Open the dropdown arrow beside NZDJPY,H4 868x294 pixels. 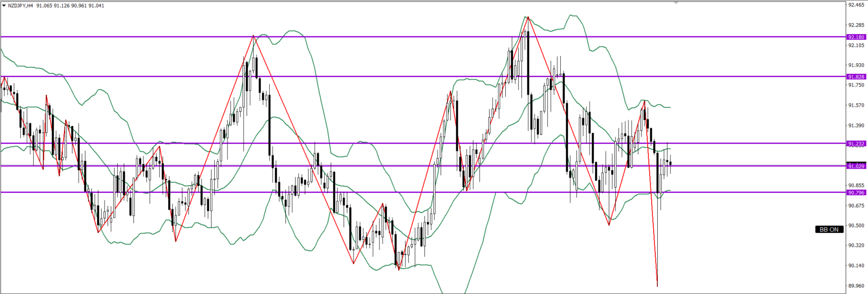coord(4,6)
